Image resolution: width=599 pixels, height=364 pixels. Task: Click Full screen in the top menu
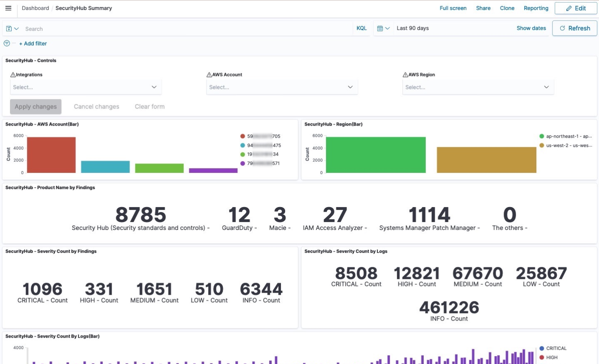[x=453, y=8]
